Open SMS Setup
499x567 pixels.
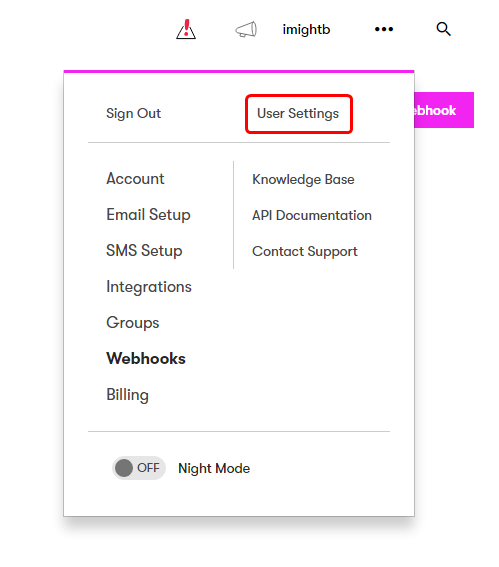click(144, 251)
